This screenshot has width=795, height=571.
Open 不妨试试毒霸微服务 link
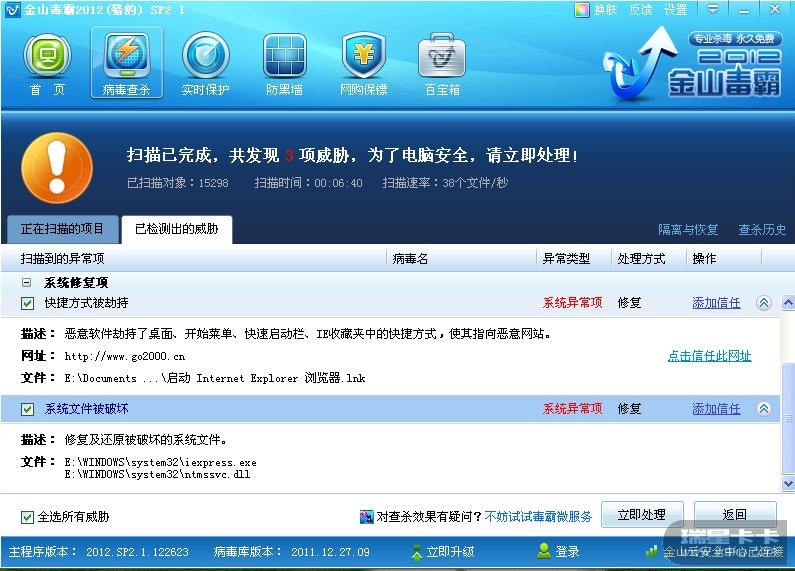tap(538, 517)
